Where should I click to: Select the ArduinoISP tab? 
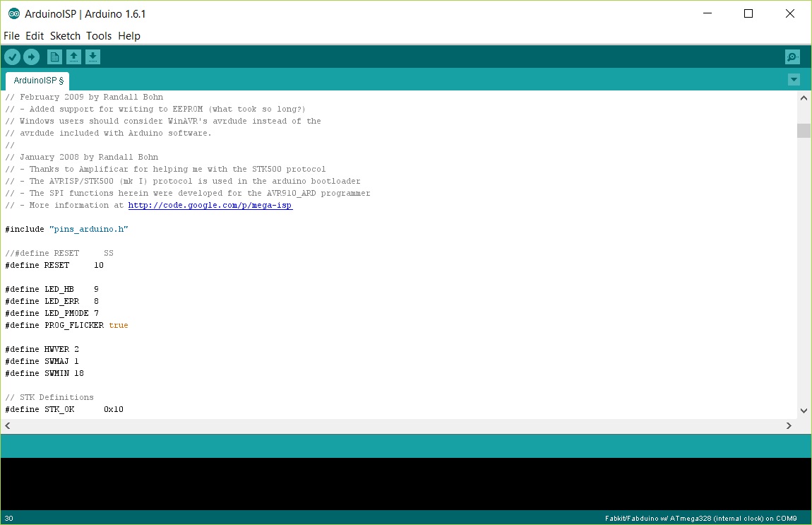pyautogui.click(x=37, y=81)
